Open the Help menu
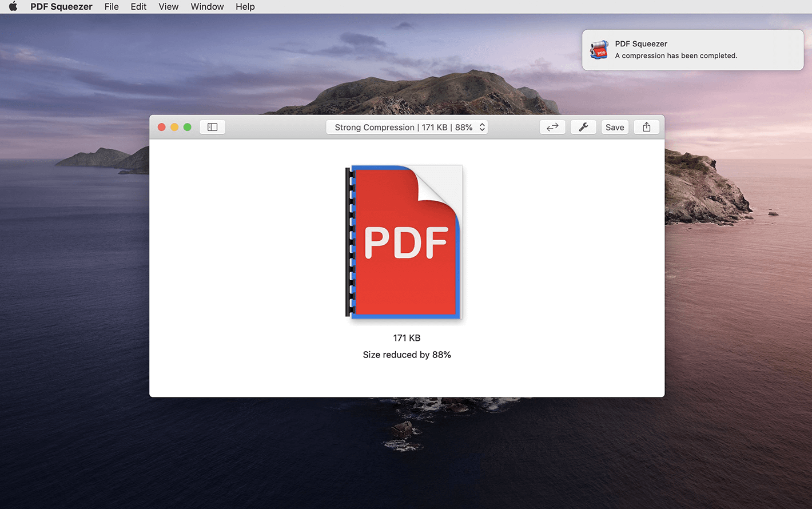The image size is (812, 509). coord(245,7)
